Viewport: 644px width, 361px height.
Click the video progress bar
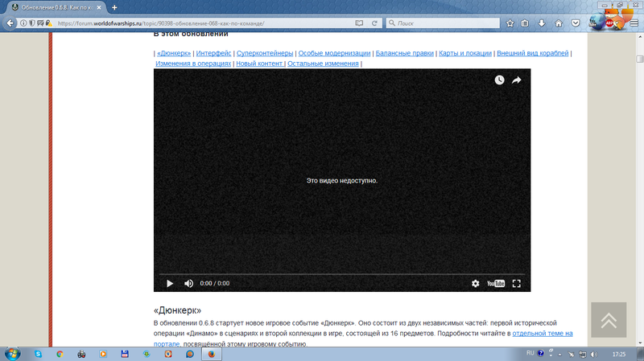pyautogui.click(x=341, y=273)
